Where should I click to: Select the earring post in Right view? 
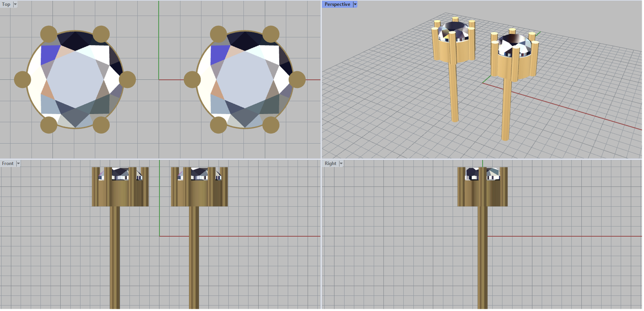[483, 258]
